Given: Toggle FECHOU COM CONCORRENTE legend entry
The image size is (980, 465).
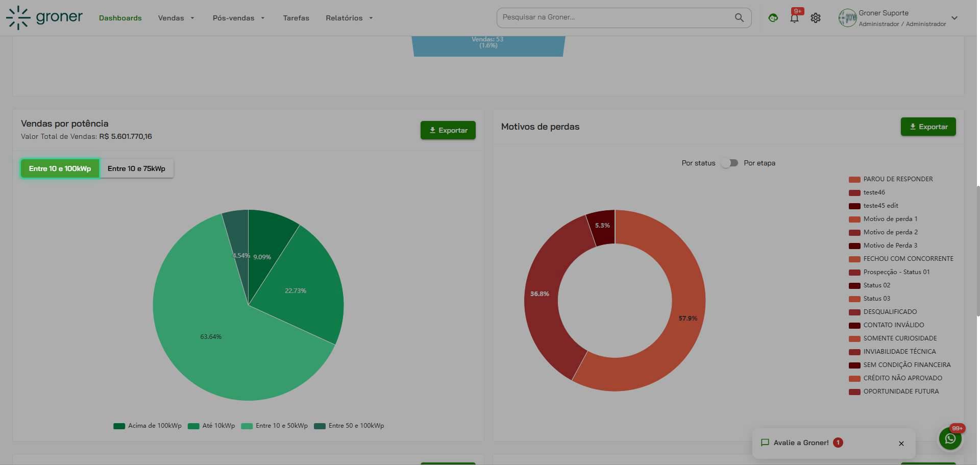Looking at the screenshot, I should 901,259.
